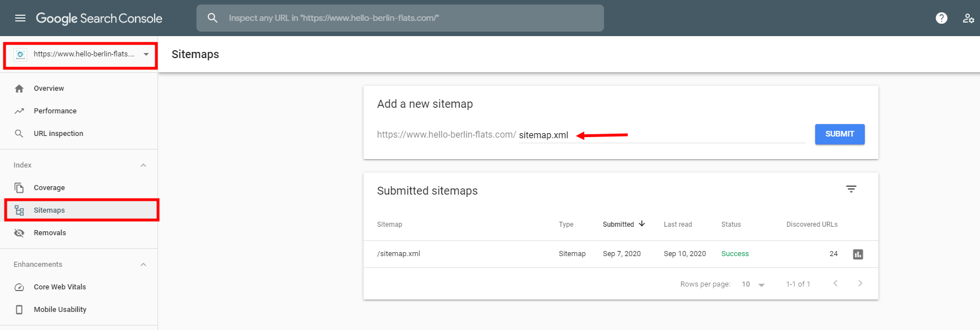Collapse the Index section
980x330 pixels.
pos(143,165)
